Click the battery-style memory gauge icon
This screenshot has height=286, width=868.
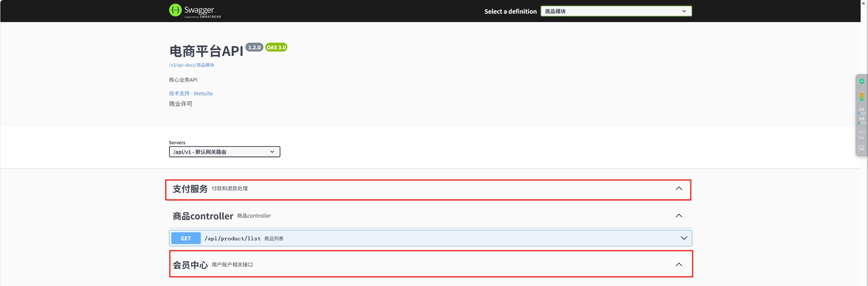[862, 96]
